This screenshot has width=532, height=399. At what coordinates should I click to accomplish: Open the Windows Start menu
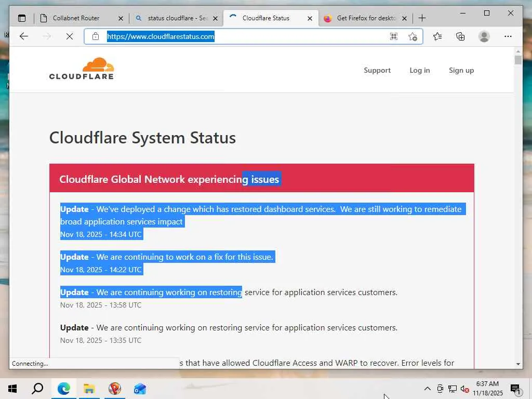point(12,389)
